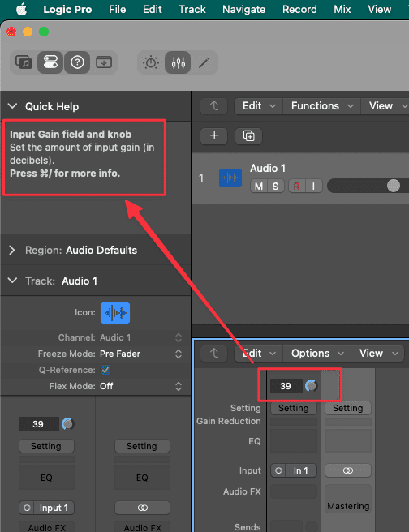
Task: Open the Toolbar download tray icon
Action: click(104, 62)
